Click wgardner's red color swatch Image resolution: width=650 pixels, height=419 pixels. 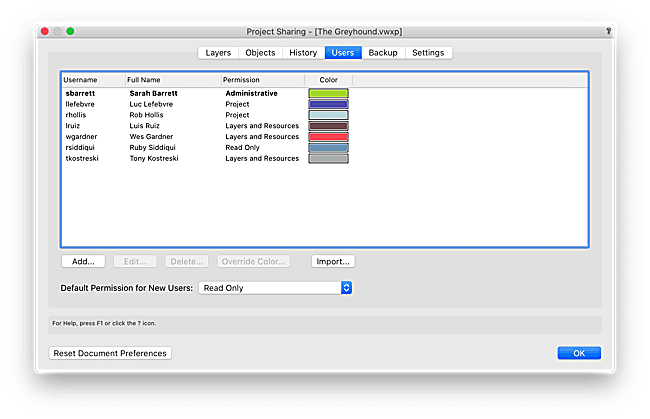[328, 137]
